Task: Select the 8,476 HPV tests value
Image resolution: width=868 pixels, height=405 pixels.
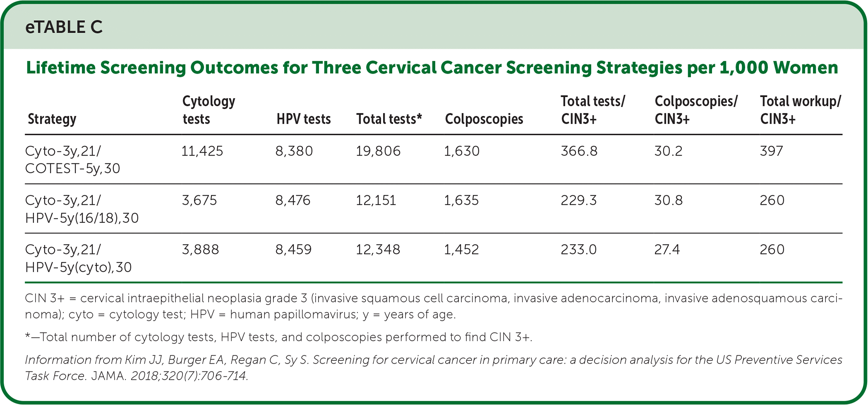Action: pos(293,200)
